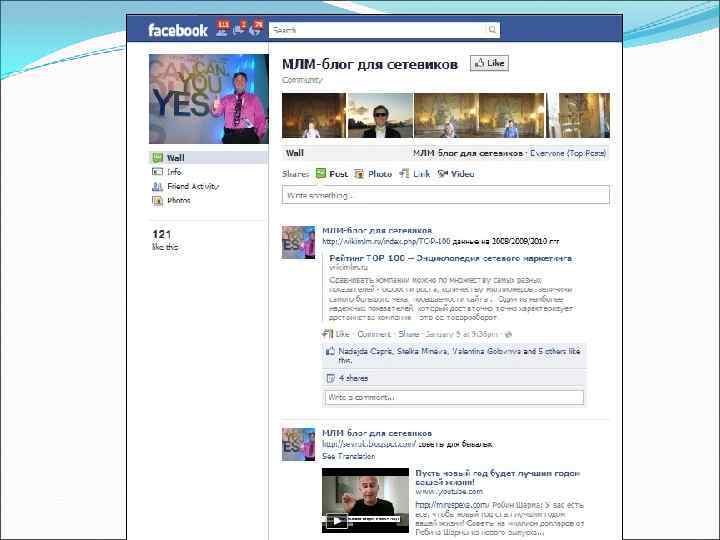Open messages notification icon

(x=240, y=28)
